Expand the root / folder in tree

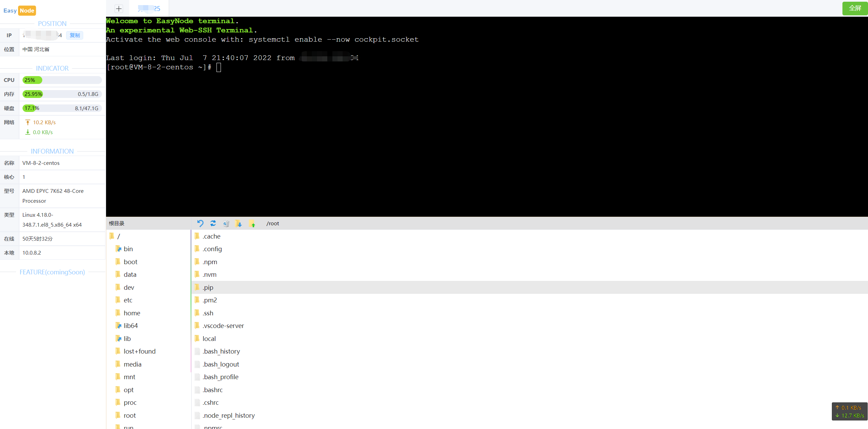pyautogui.click(x=118, y=236)
